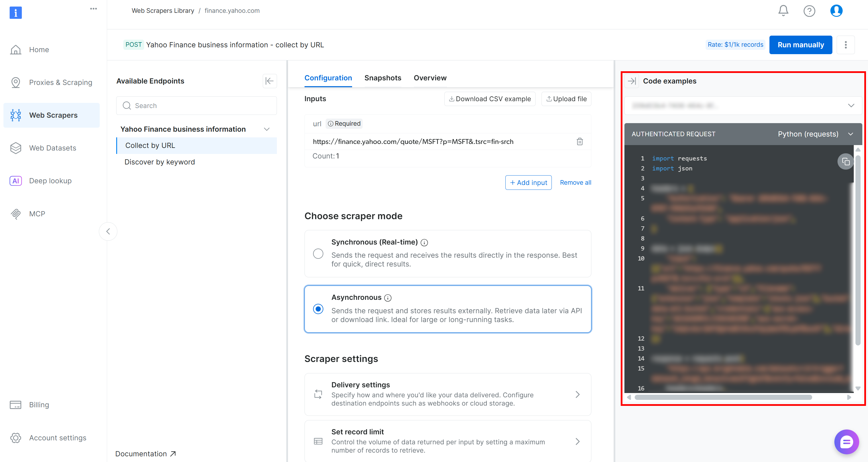Viewport: 868px width, 462px height.
Task: Open the Deep lookup AI tool
Action: point(50,181)
